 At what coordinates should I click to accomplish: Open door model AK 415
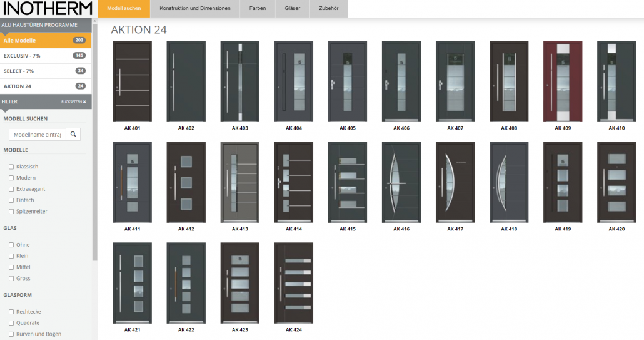pos(348,182)
